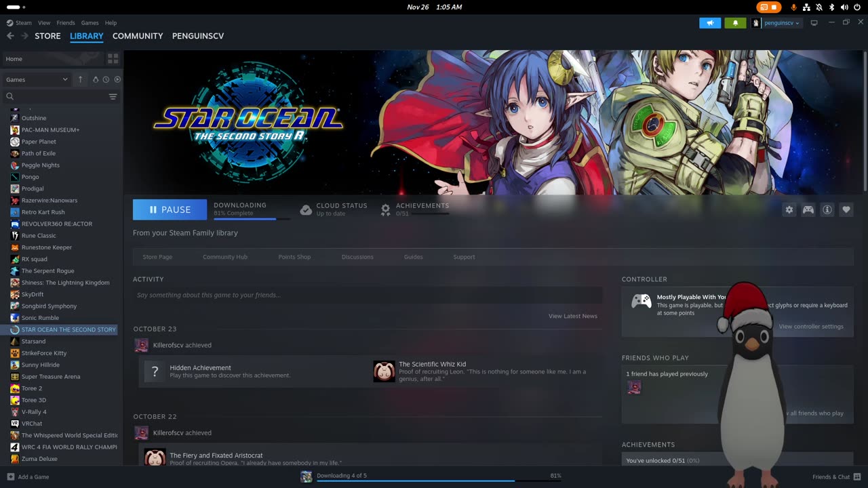Open the Community Hub link
The width and height of the screenshot is (868, 488).
(225, 257)
